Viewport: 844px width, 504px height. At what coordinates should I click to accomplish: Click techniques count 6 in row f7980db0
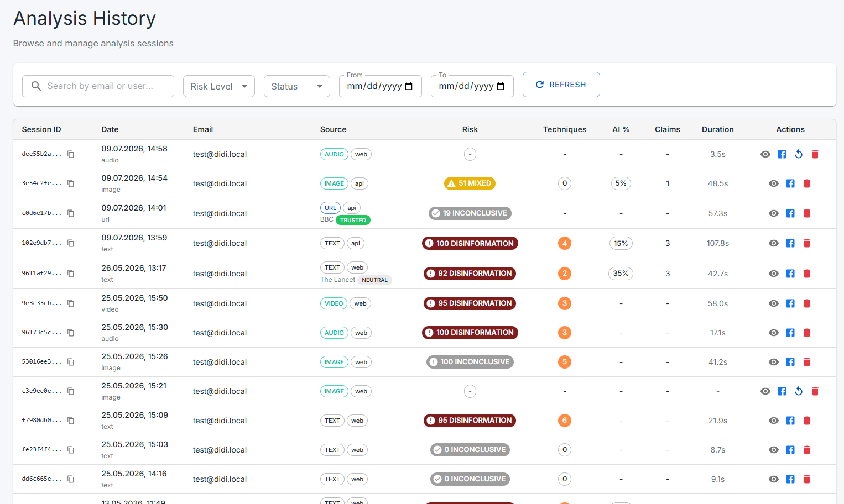pos(565,421)
